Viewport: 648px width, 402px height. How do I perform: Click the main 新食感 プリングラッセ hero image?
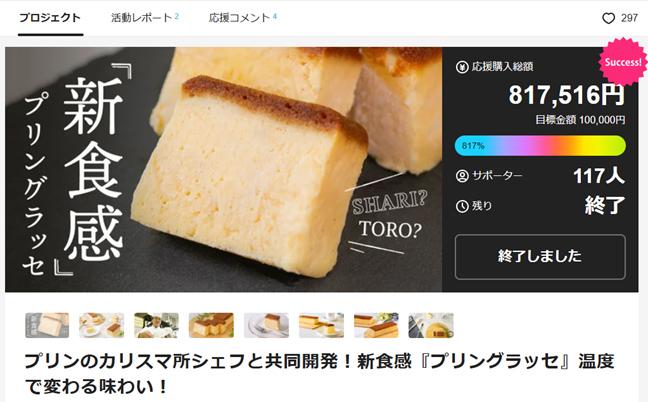coord(224,169)
